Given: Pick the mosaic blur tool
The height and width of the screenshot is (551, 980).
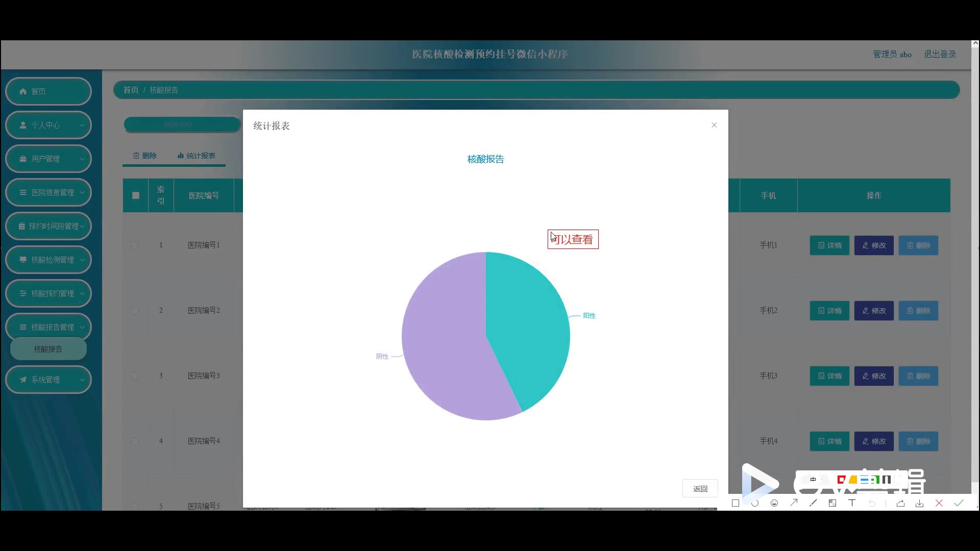Looking at the screenshot, I should tap(832, 503).
